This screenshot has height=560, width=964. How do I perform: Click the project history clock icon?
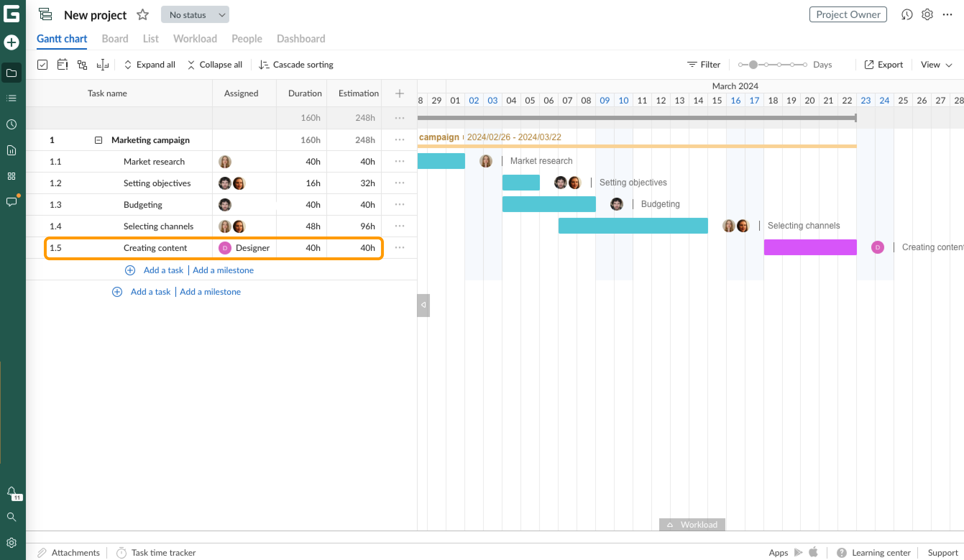coord(906,14)
